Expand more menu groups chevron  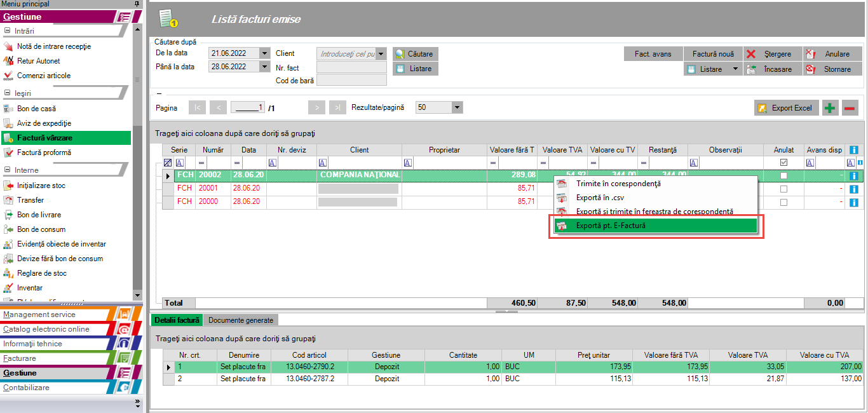138,403
